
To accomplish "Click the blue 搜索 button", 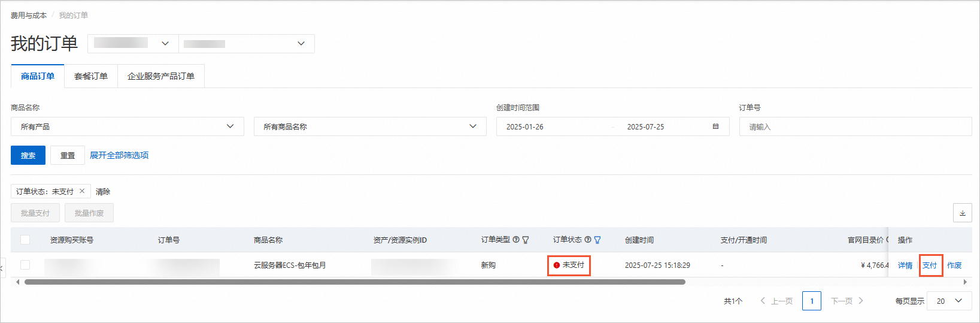I will pos(28,155).
